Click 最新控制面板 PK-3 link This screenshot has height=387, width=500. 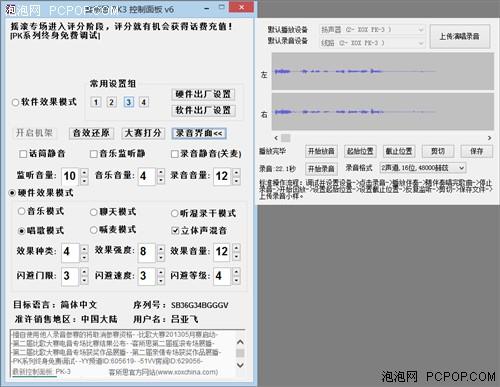pyautogui.click(x=41, y=372)
